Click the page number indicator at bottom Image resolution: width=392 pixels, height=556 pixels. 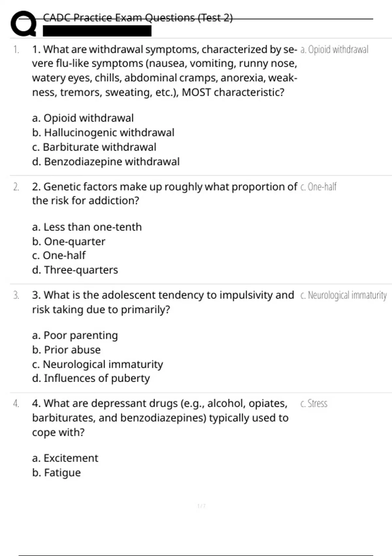[202, 506]
